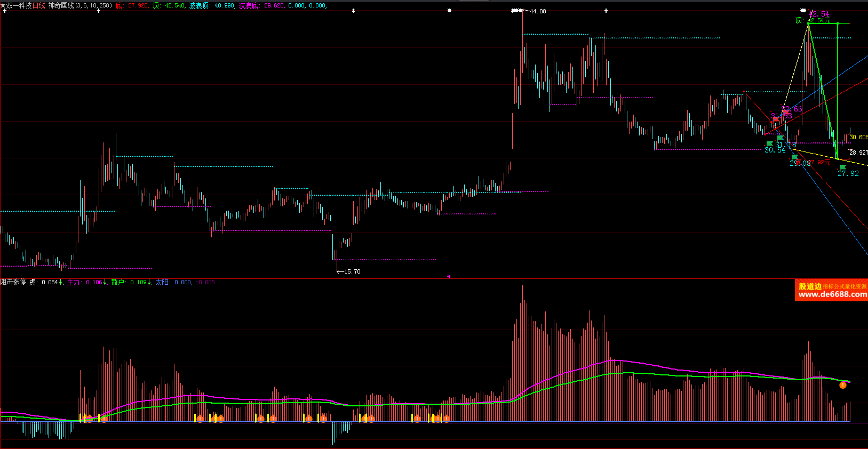The image size is (868, 449).
Task: Click the 15.70 low price label
Action: click(x=352, y=271)
